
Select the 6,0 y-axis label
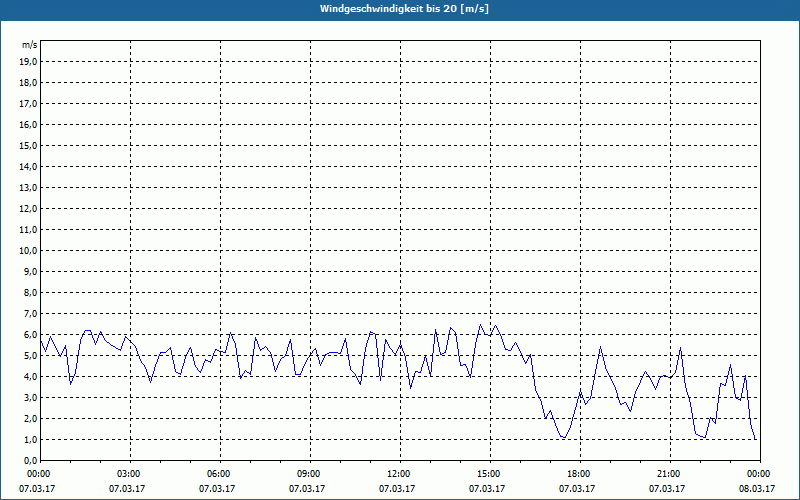[x=30, y=335]
